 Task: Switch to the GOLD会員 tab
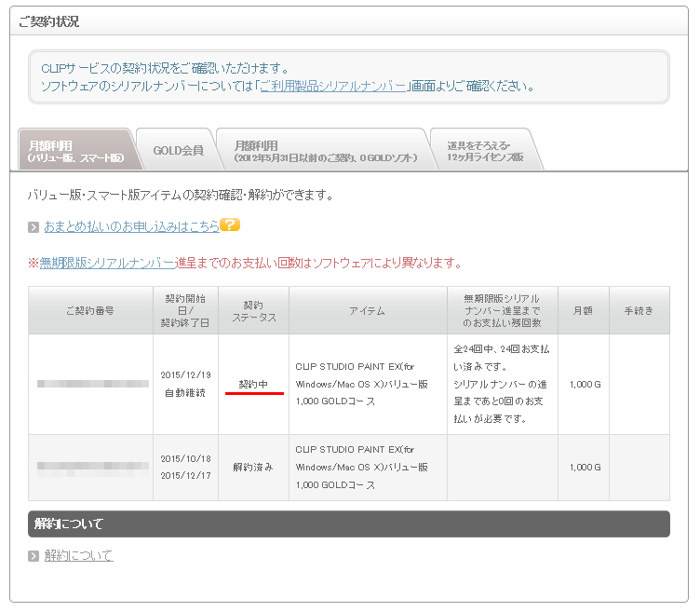coord(178,151)
